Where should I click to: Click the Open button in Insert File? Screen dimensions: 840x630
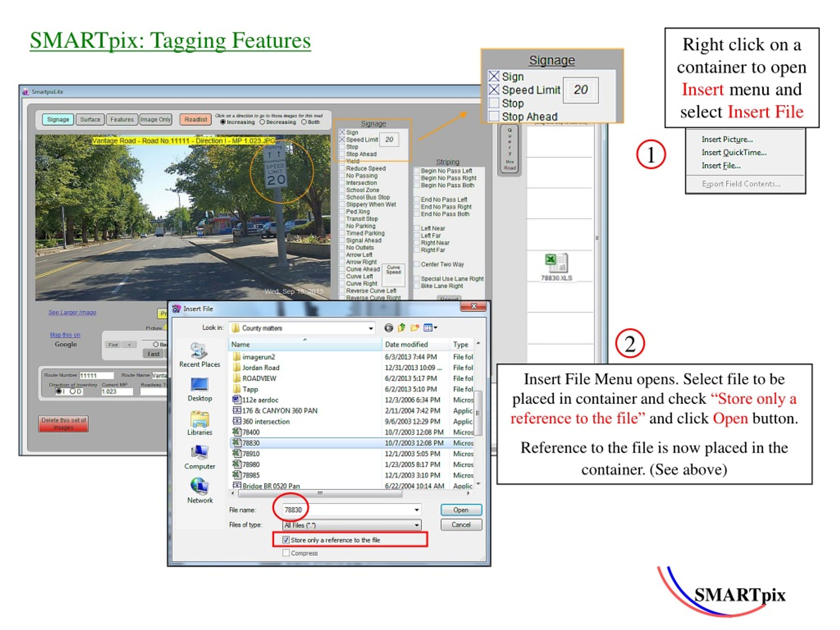coord(461,510)
